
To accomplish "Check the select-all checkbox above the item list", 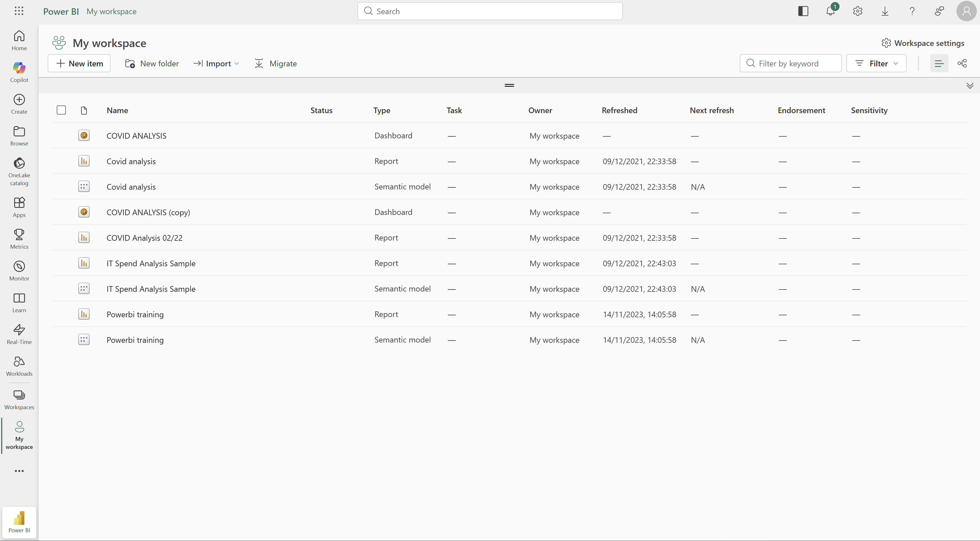I will 61,110.
